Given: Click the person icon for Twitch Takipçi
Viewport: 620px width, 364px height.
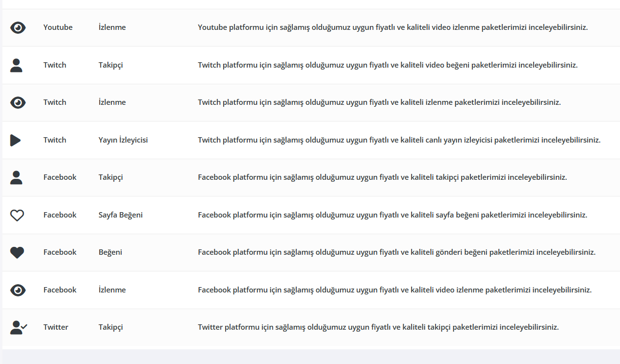Looking at the screenshot, I should tap(16, 65).
